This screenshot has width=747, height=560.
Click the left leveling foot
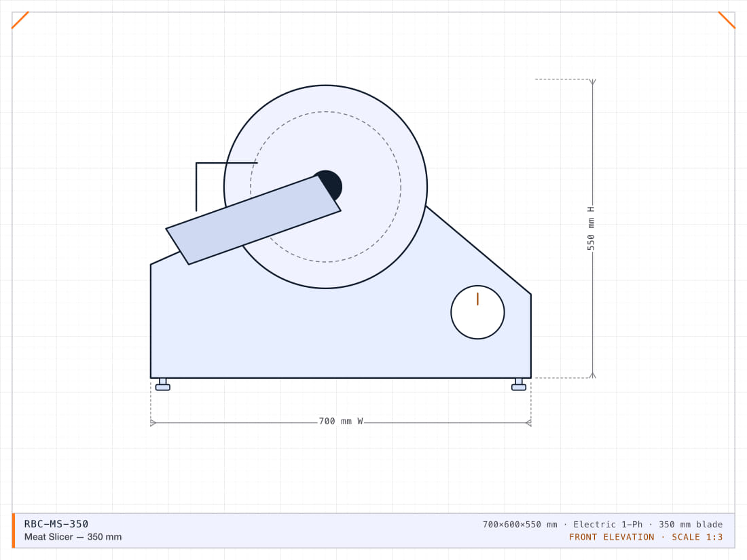click(163, 385)
